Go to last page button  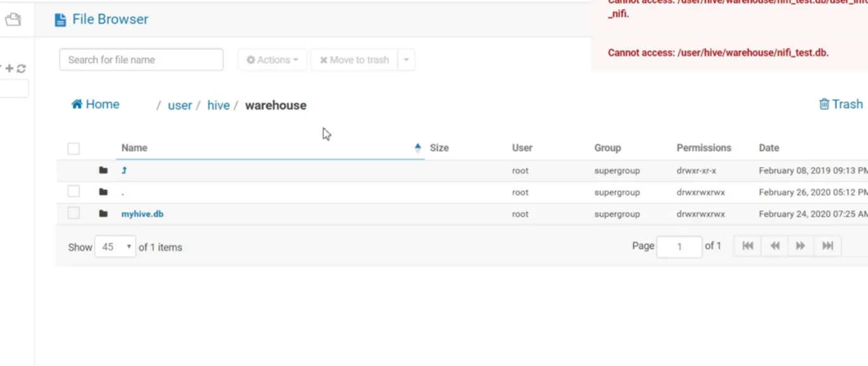[828, 246]
